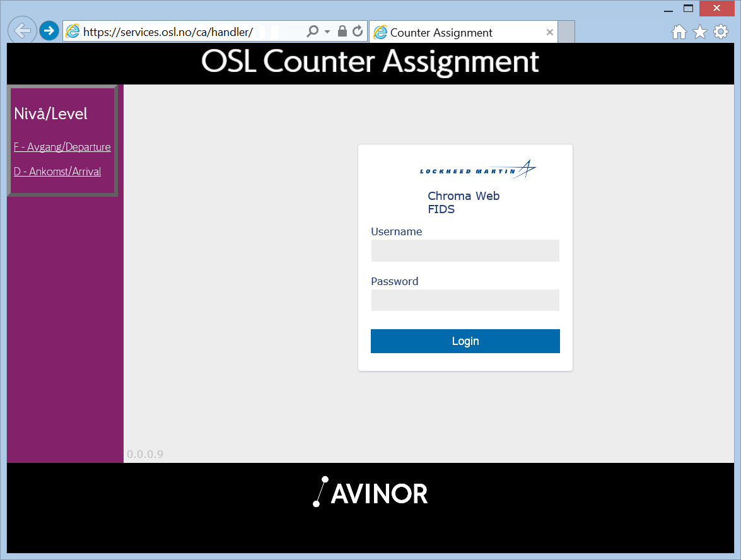Click the Avinor logo in footer

[371, 492]
